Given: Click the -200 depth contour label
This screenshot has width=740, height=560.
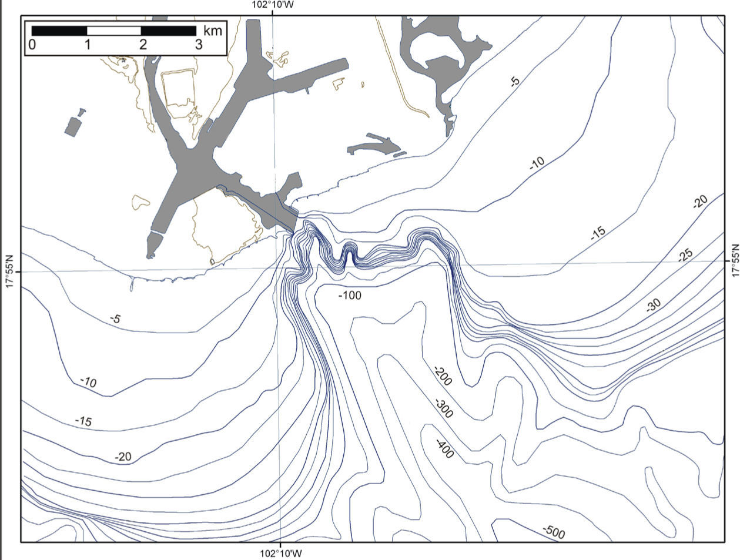Looking at the screenshot, I should pos(442,376).
